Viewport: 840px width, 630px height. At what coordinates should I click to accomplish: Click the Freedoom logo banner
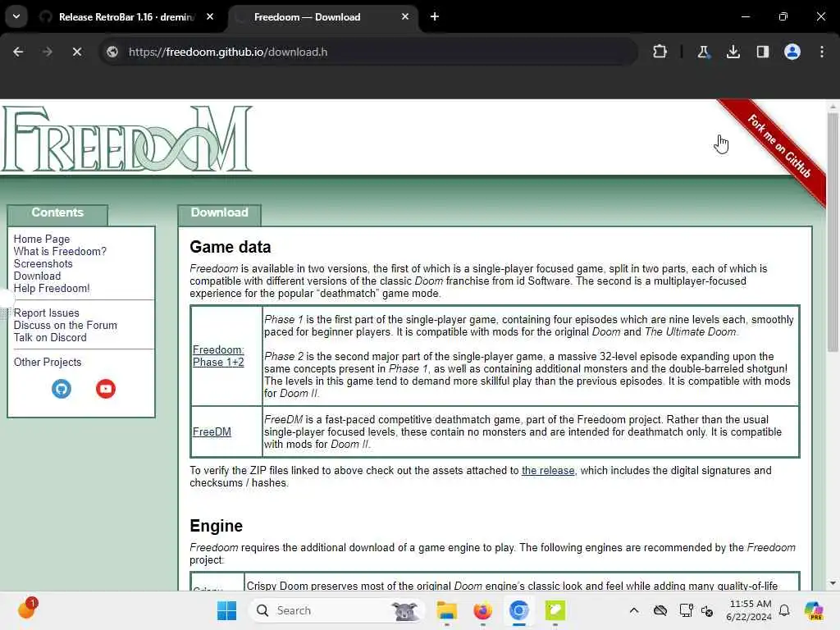pos(127,139)
